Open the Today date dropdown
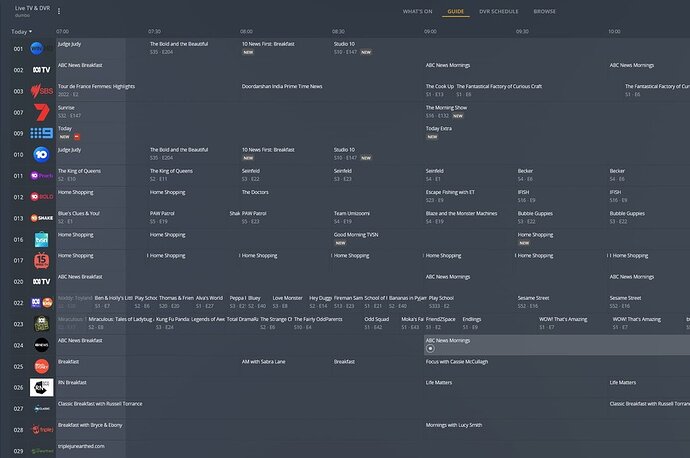This screenshot has width=690, height=458. point(21,32)
